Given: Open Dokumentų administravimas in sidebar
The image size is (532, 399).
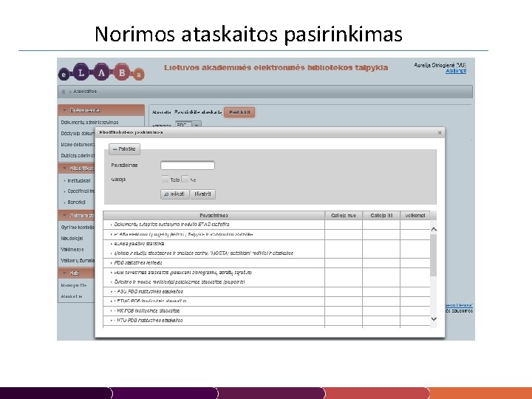Looking at the screenshot, I should coord(90,123).
